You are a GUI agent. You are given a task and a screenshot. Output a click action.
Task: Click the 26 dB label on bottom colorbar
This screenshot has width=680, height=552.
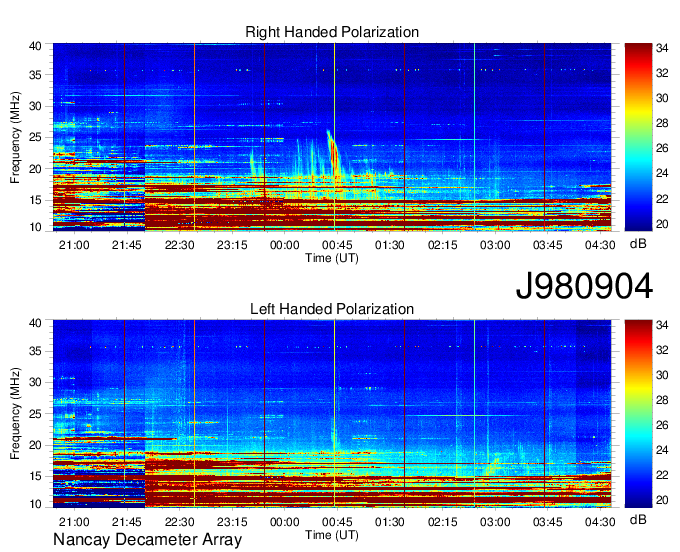(x=662, y=425)
